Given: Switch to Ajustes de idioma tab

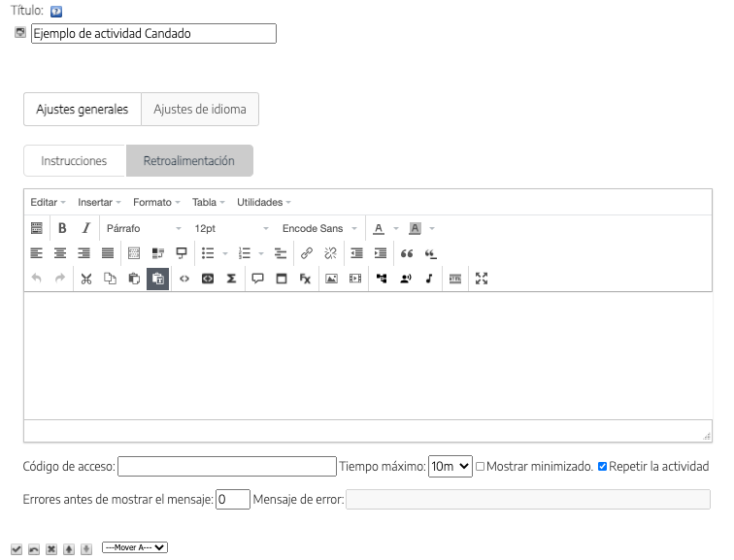Looking at the screenshot, I should pyautogui.click(x=200, y=110).
